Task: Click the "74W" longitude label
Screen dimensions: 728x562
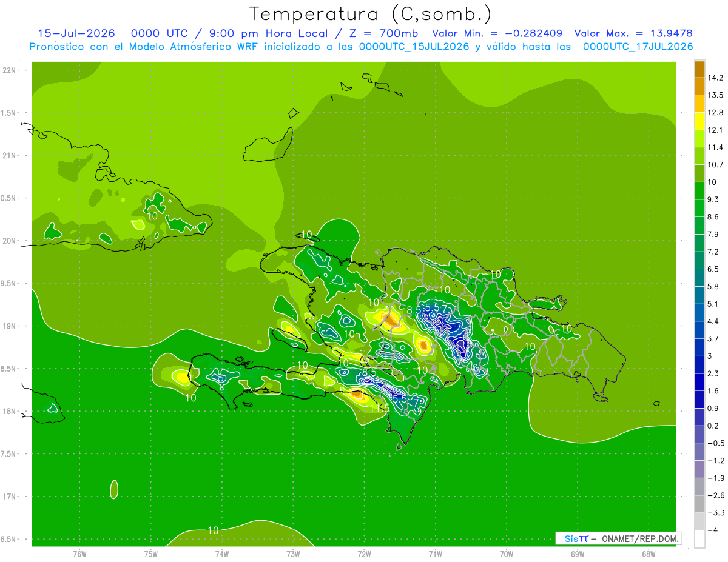Action: [222, 554]
